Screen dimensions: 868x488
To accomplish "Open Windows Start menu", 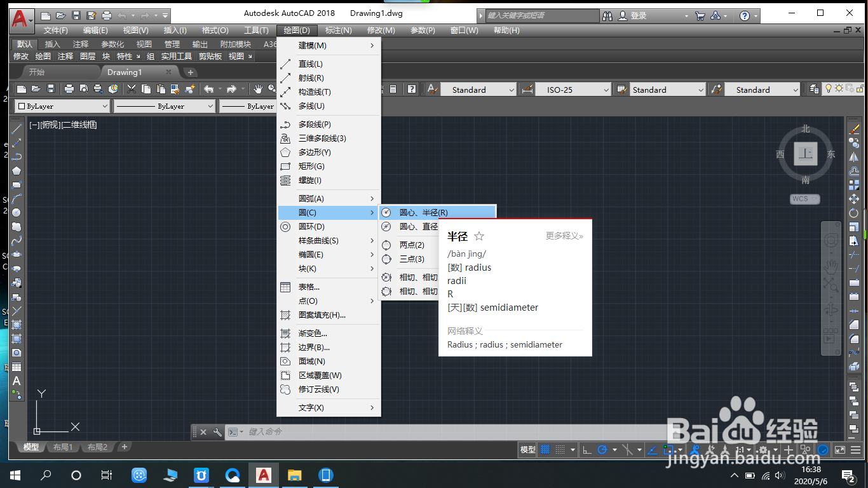I will [15, 475].
